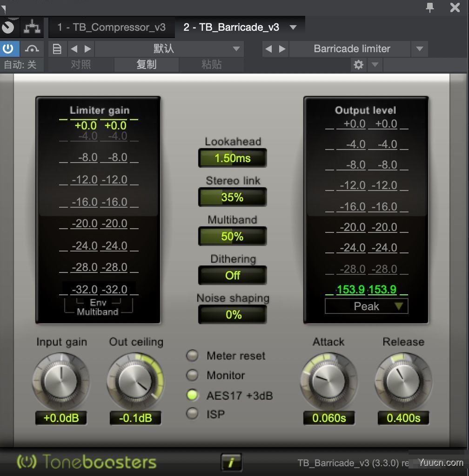Pin the plugin window with the pin icon
Image resolution: width=469 pixels, height=476 pixels.
(429, 8)
